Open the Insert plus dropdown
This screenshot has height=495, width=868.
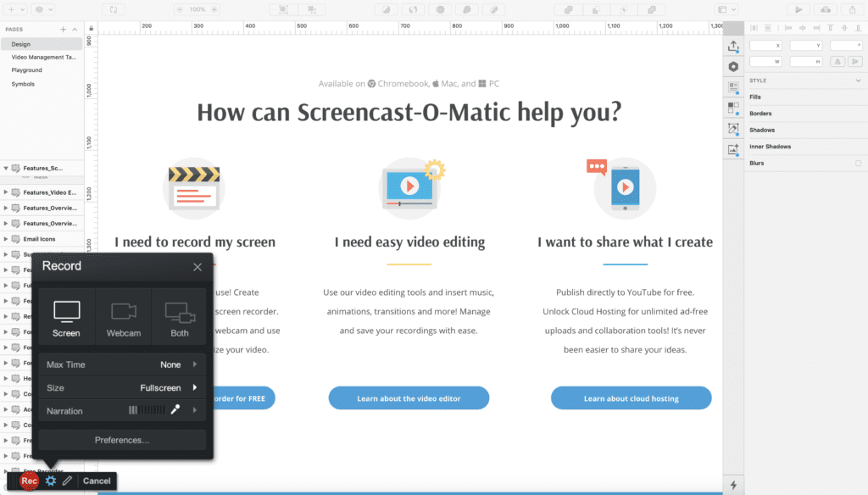click(x=15, y=9)
